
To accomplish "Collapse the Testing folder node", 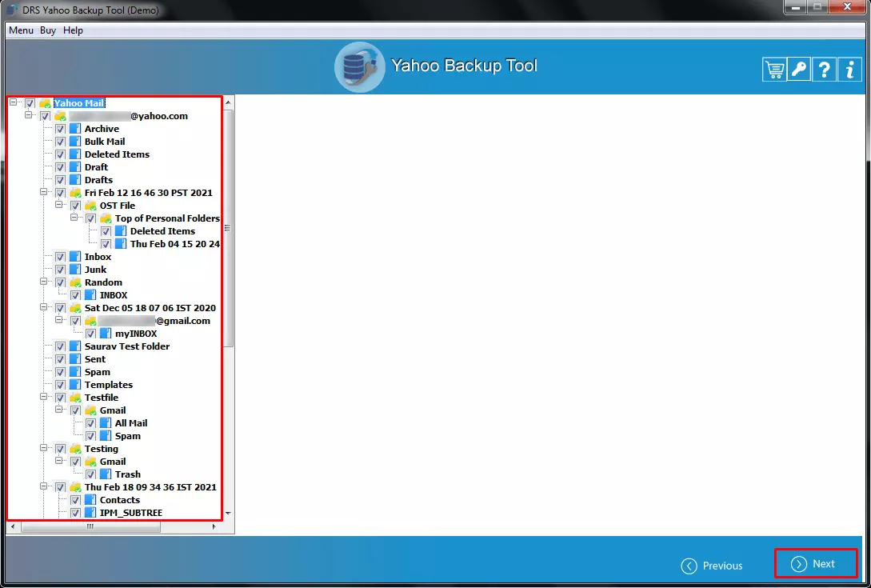I will [x=43, y=447].
